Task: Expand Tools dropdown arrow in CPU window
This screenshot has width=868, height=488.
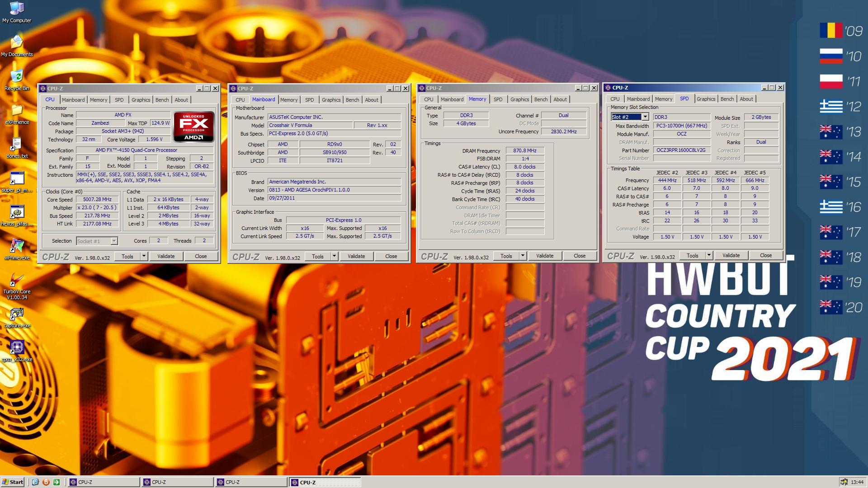Action: tap(144, 256)
